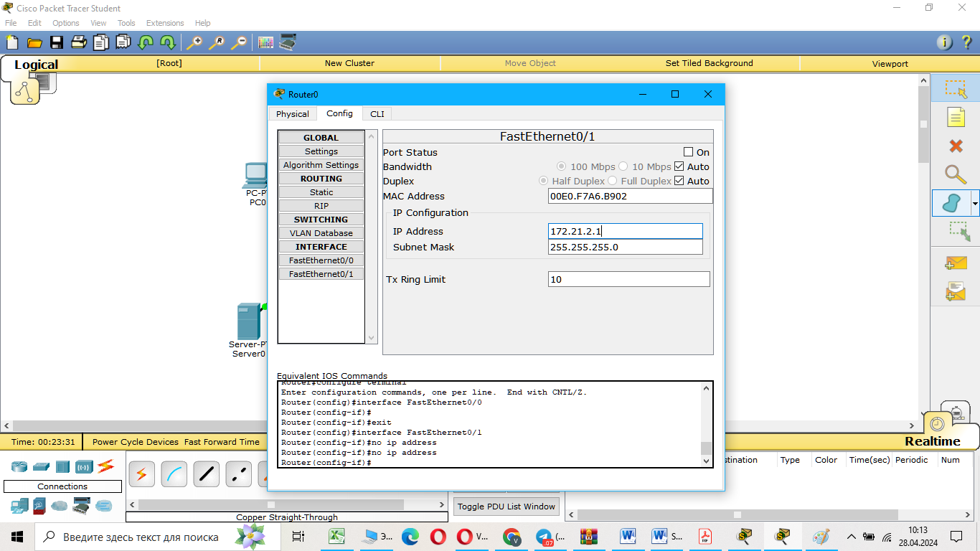Click the Redo green arrow icon

[168, 42]
